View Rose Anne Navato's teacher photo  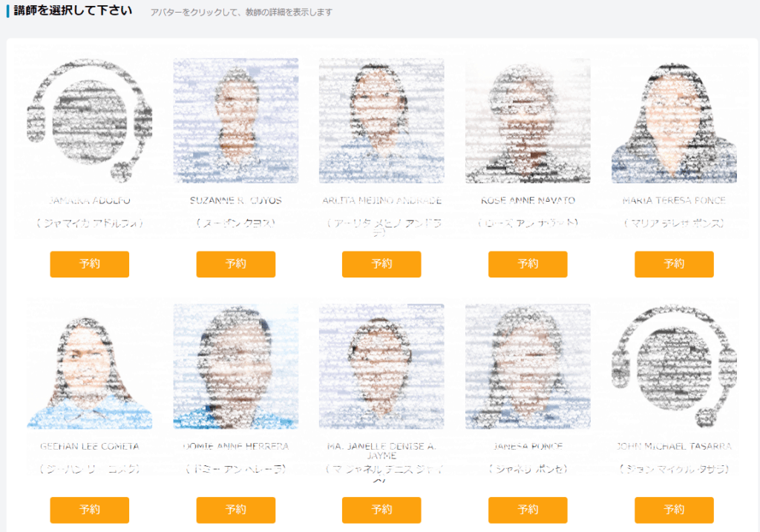coord(528,121)
